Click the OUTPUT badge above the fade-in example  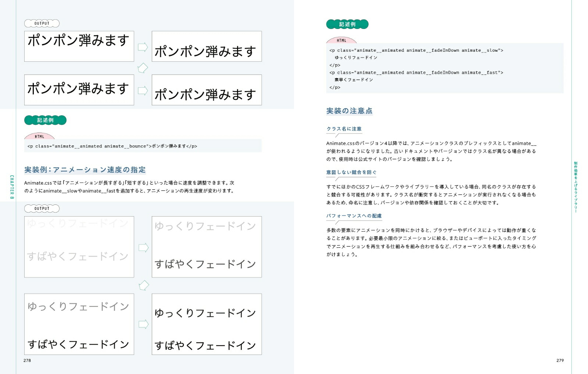pyautogui.click(x=42, y=208)
